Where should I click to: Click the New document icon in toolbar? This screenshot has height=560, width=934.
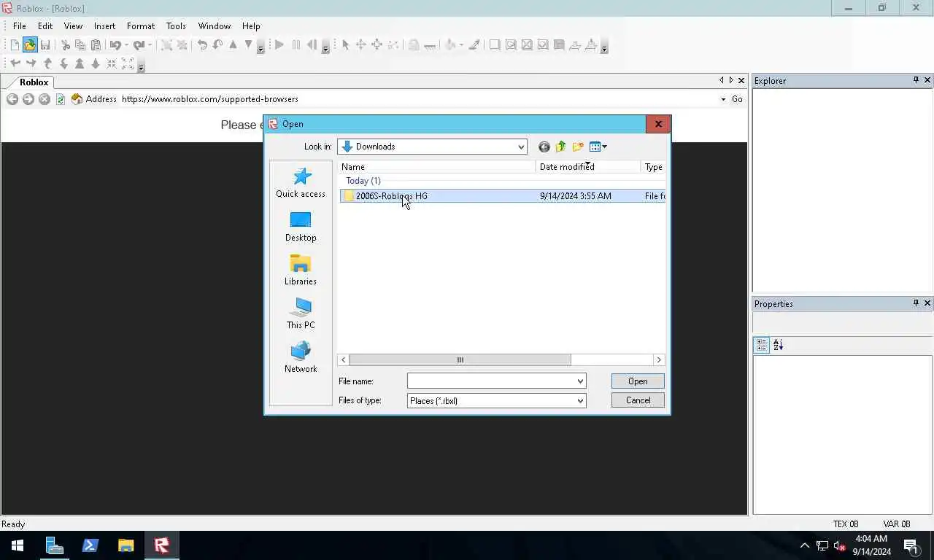pyautogui.click(x=15, y=45)
